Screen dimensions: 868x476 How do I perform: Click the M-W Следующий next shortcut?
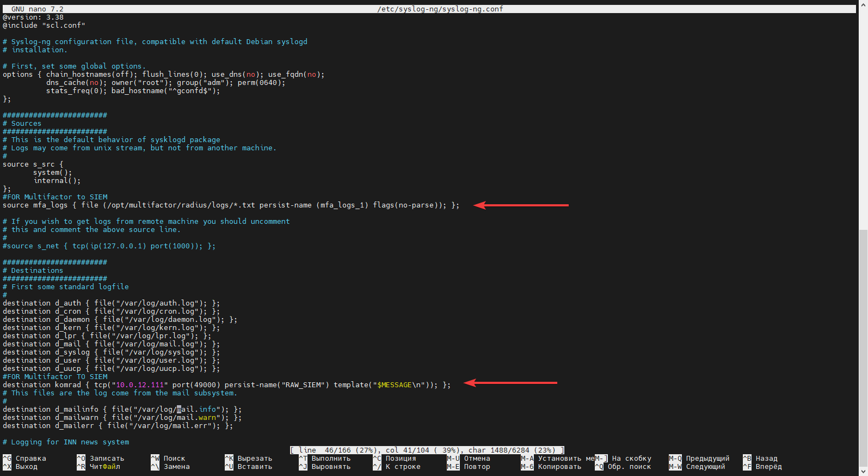tap(697, 467)
